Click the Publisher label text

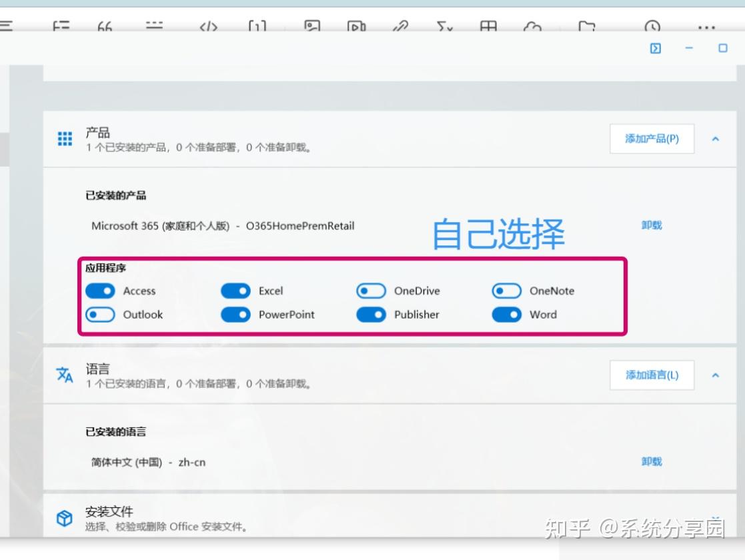417,315
